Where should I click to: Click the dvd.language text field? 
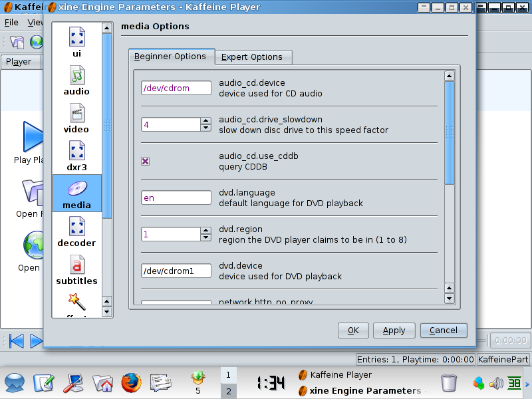click(176, 198)
